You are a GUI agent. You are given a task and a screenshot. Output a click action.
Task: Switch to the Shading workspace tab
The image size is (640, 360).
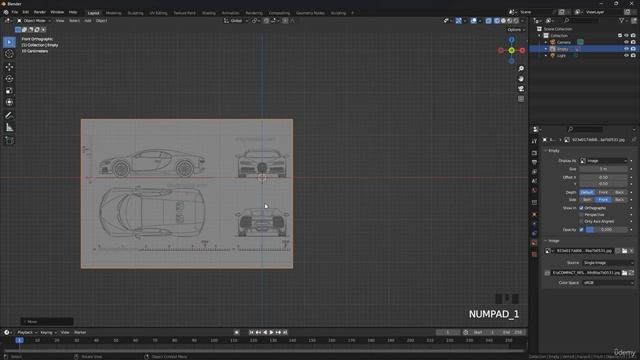[x=209, y=13]
